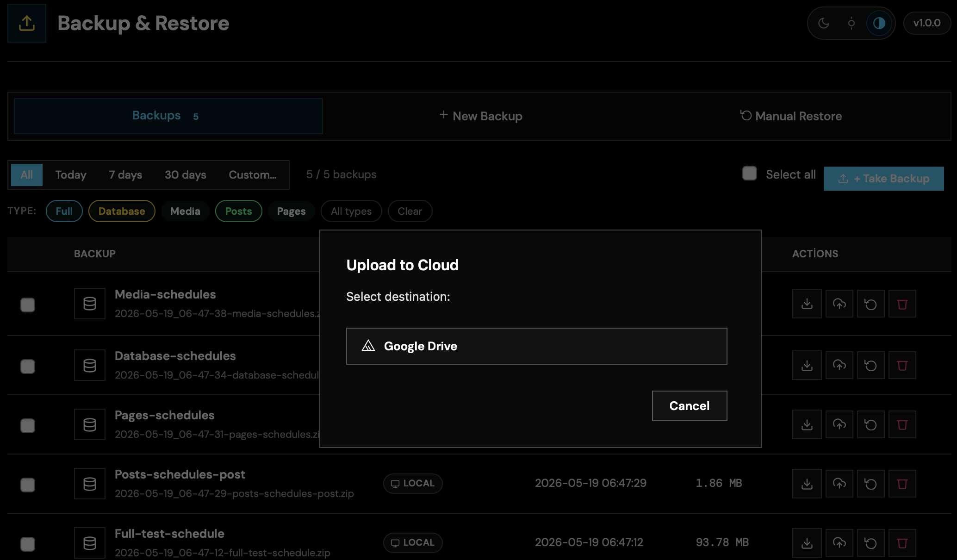Image resolution: width=957 pixels, height=560 pixels.
Task: Click the Backup & Restore upload logo icon
Action: [27, 23]
